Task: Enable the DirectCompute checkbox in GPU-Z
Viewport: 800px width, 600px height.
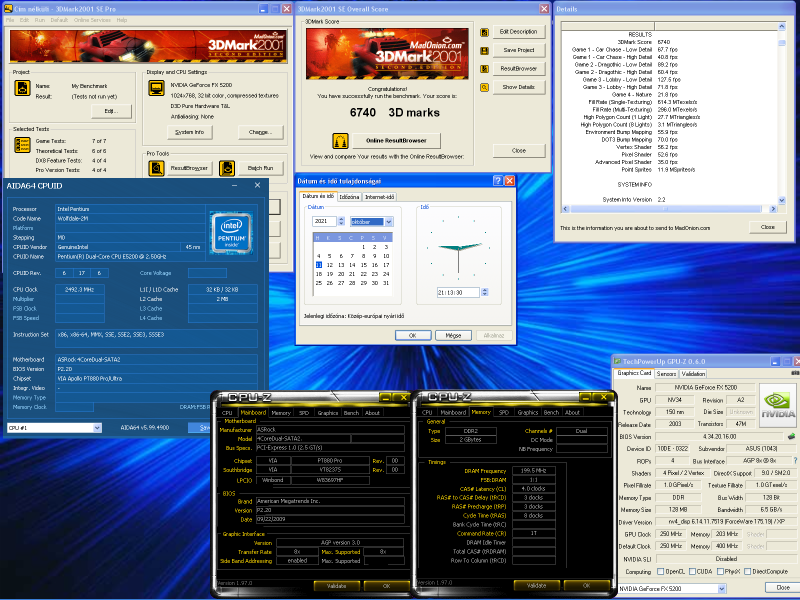Action: [747, 571]
